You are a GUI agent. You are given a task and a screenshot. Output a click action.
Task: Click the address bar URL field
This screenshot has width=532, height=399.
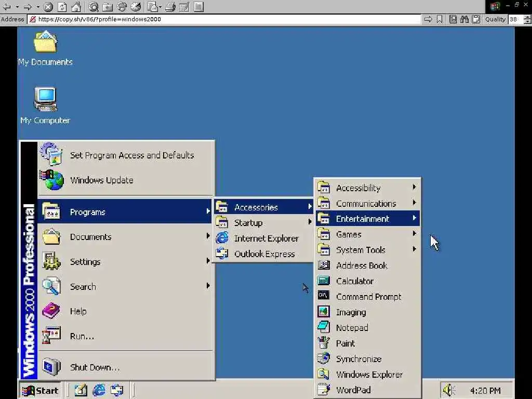[x=224, y=19]
